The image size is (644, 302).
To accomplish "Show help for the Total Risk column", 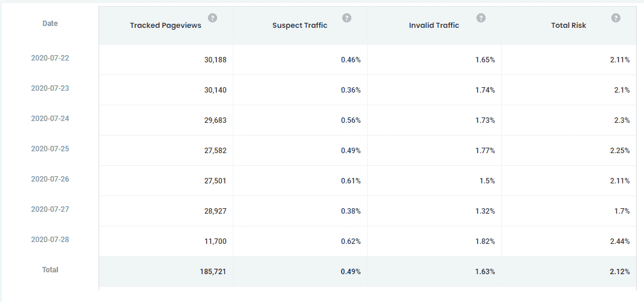I will coord(616,18).
